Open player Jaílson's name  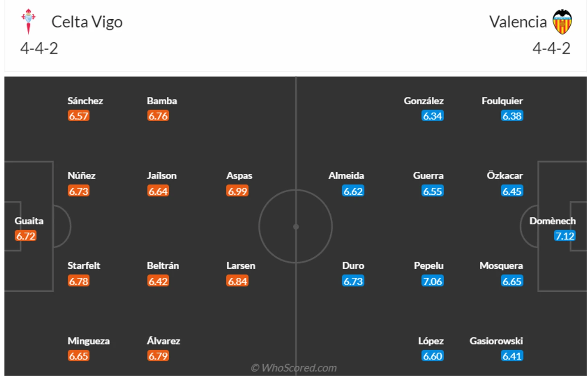point(161,175)
